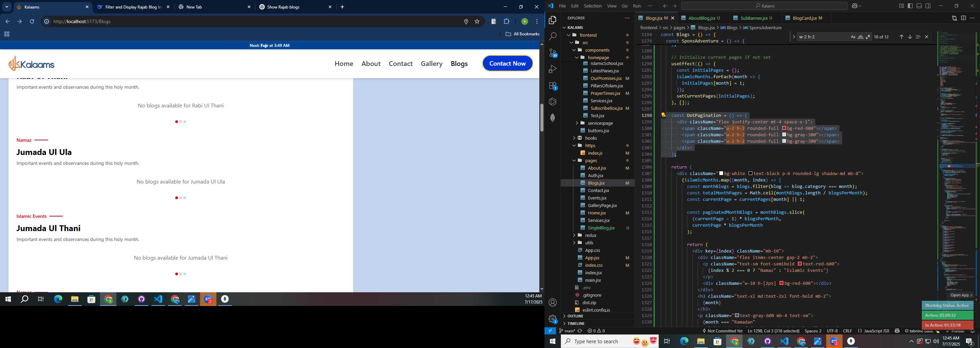Open the Chrome three-dot menu
This screenshot has height=348, width=980.
(537, 21)
